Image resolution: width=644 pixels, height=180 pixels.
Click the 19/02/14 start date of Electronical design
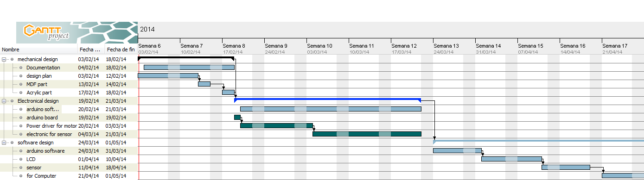88,101
